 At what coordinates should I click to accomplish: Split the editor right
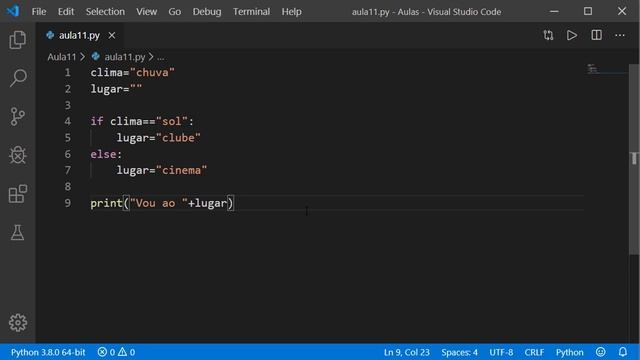tap(596, 36)
